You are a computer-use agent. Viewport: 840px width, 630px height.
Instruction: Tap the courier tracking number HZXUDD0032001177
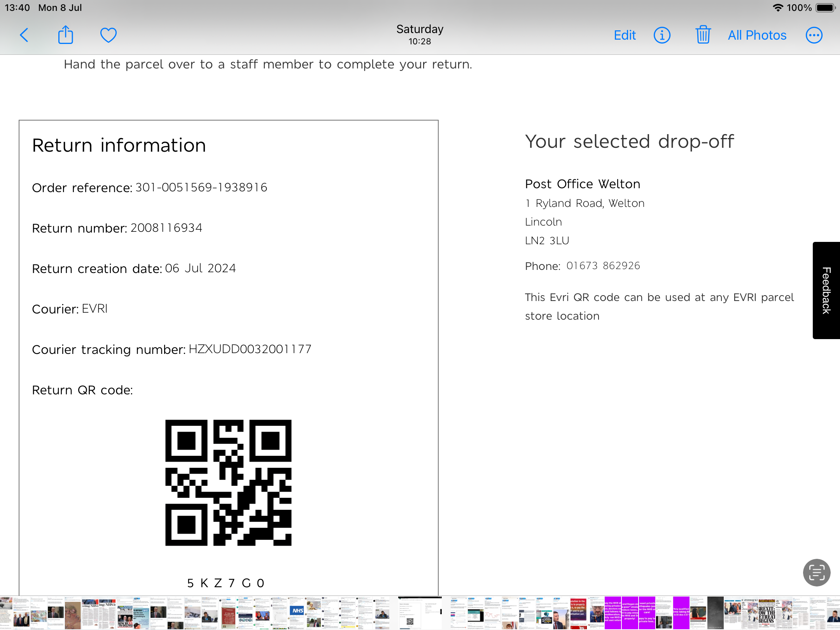click(x=250, y=349)
